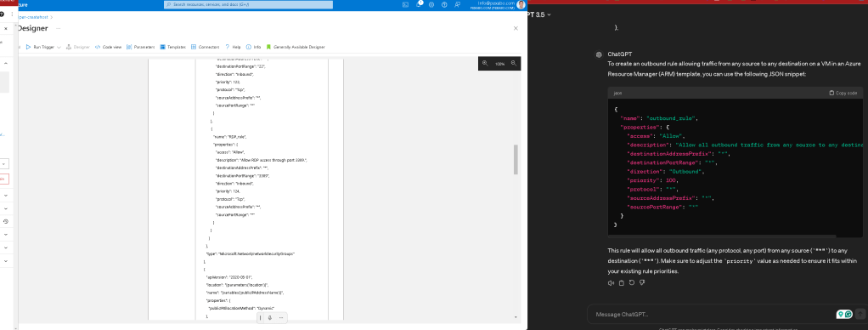868x330 pixels.
Task: Click ChatGPT avatar icon beside response
Action: click(599, 54)
